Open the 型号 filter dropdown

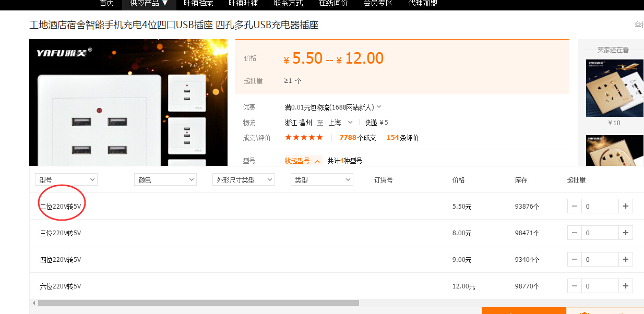point(66,180)
